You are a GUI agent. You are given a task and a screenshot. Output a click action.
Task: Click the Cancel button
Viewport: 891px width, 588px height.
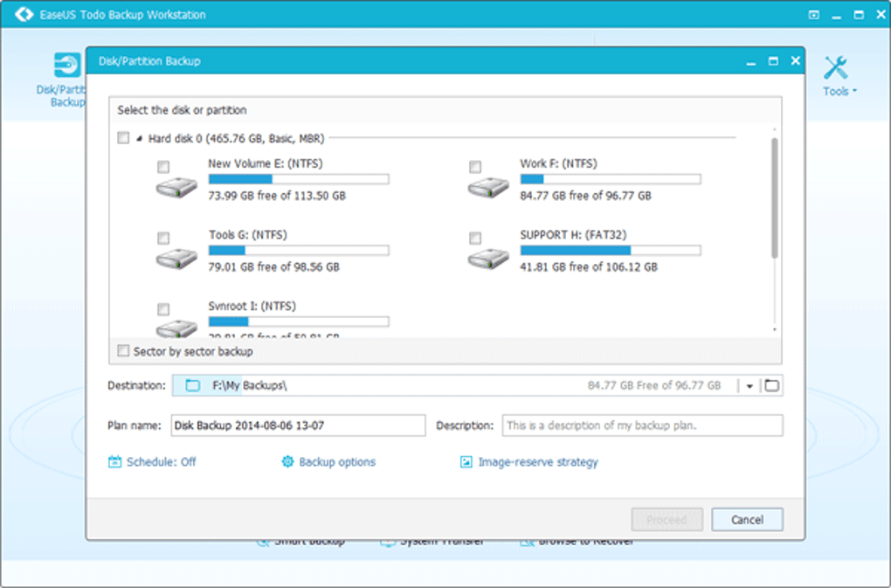[x=747, y=519]
